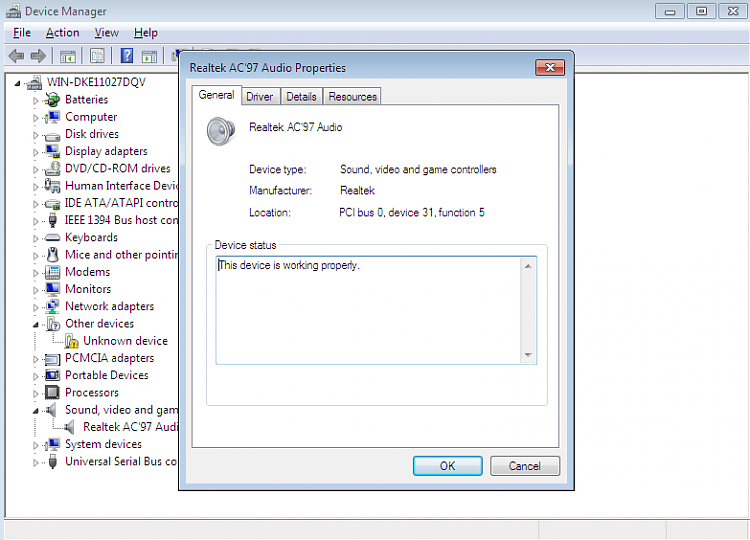Screen dimensions: 750x540
Task: Expand the Network adapters node
Action: click(x=35, y=307)
